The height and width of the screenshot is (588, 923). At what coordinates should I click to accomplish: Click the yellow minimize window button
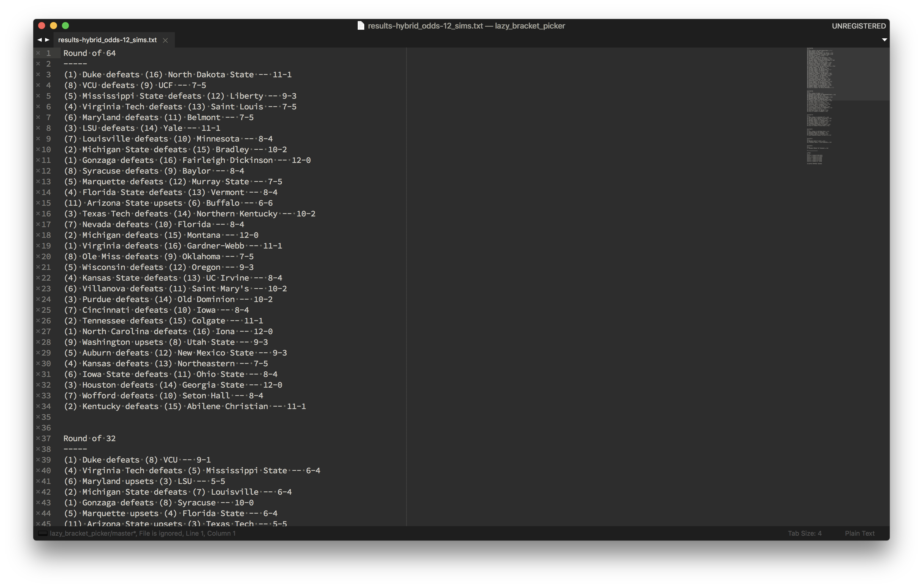tap(54, 26)
